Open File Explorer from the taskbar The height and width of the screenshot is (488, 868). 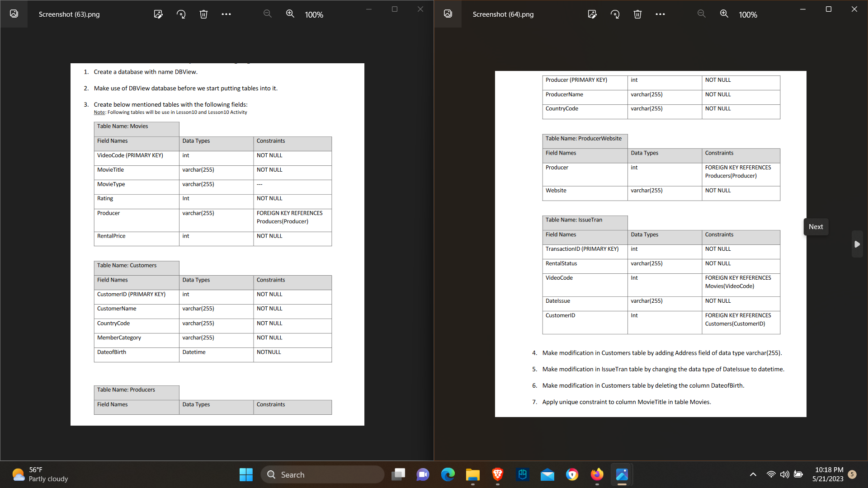[472, 474]
